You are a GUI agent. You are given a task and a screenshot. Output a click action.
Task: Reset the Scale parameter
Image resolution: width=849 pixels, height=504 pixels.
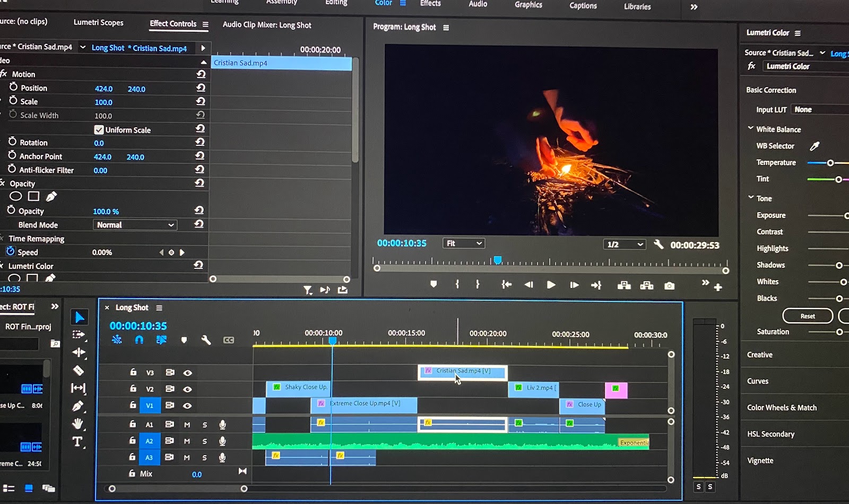click(201, 101)
